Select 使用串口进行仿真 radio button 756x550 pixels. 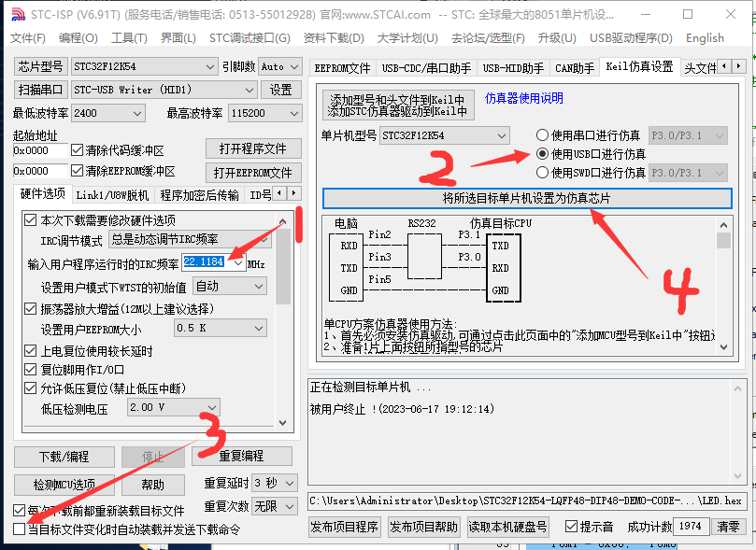(x=542, y=135)
